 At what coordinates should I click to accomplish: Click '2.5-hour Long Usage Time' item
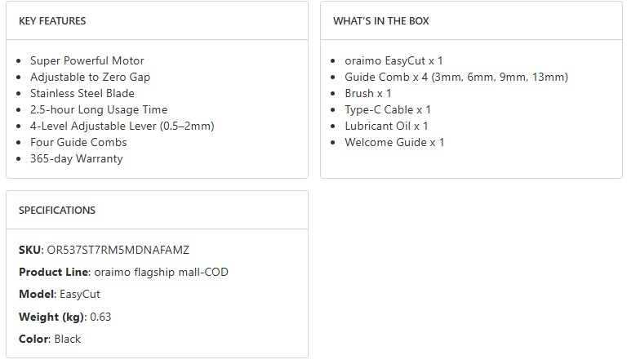[99, 109]
